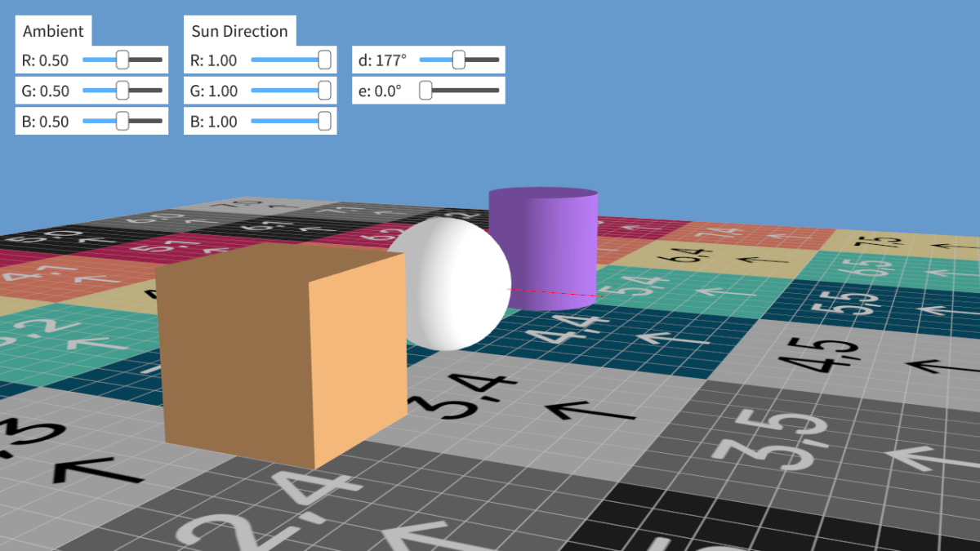
Task: Click the Sun Direction panel title
Action: 238,31
